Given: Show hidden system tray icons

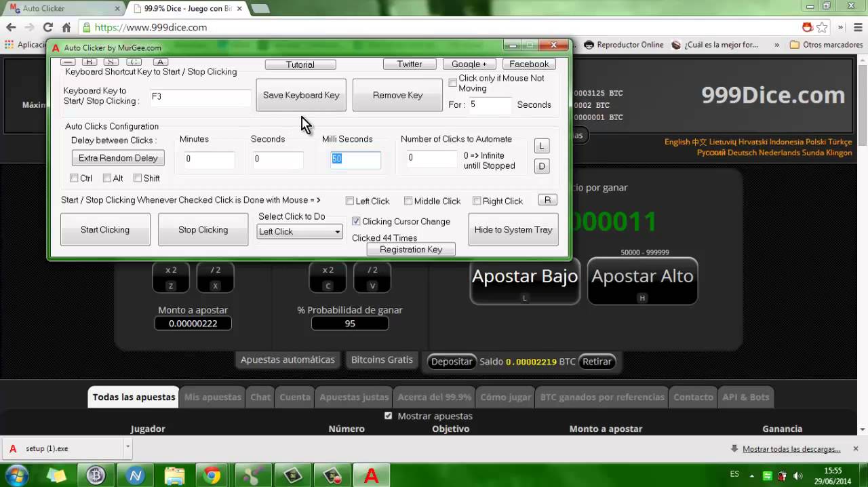Looking at the screenshot, I should tap(752, 475).
